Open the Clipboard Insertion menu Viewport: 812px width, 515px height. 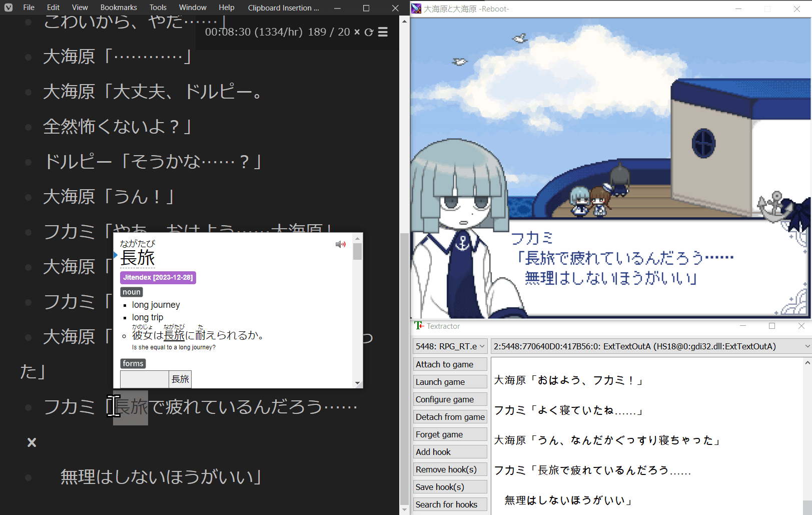coord(283,8)
